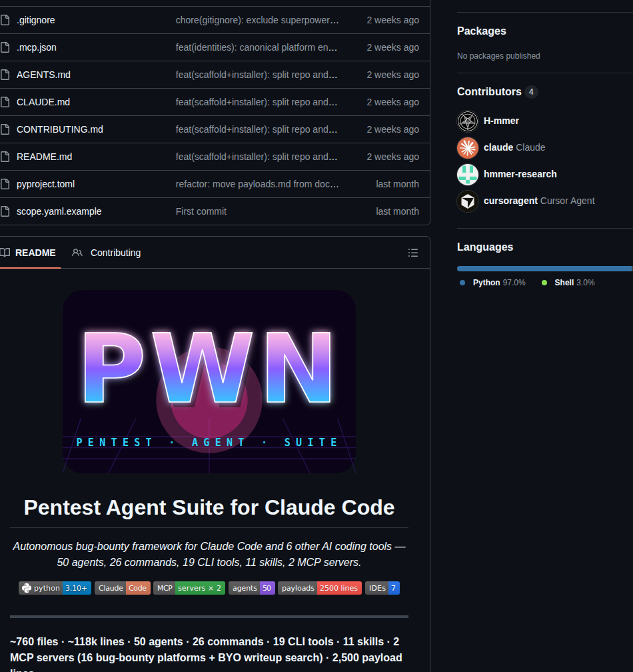Click the '2 weeks ago' date for .gitignore

point(392,20)
